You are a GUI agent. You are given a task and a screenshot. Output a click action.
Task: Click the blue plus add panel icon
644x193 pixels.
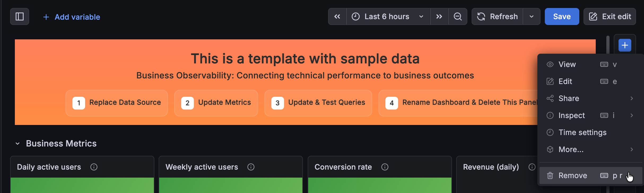625,45
